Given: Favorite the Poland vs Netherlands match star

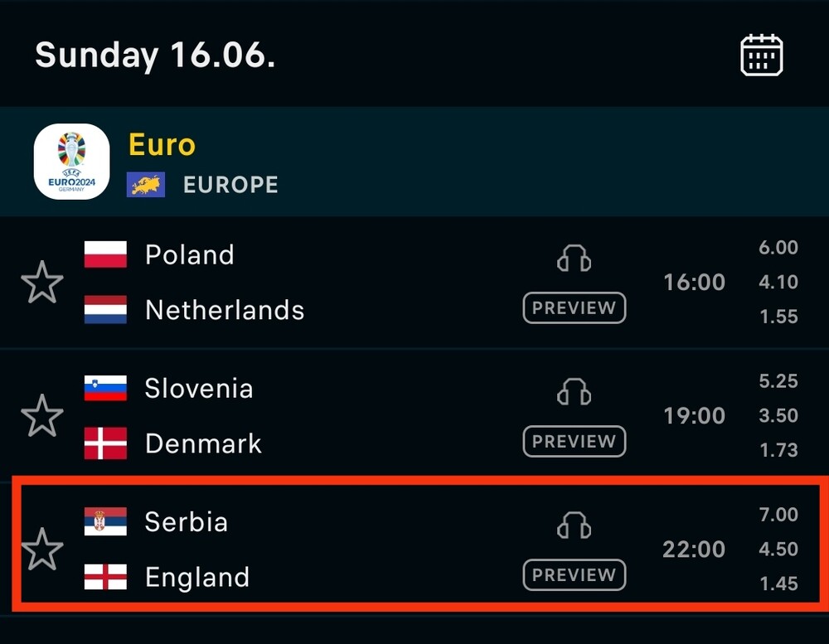Looking at the screenshot, I should [x=42, y=282].
